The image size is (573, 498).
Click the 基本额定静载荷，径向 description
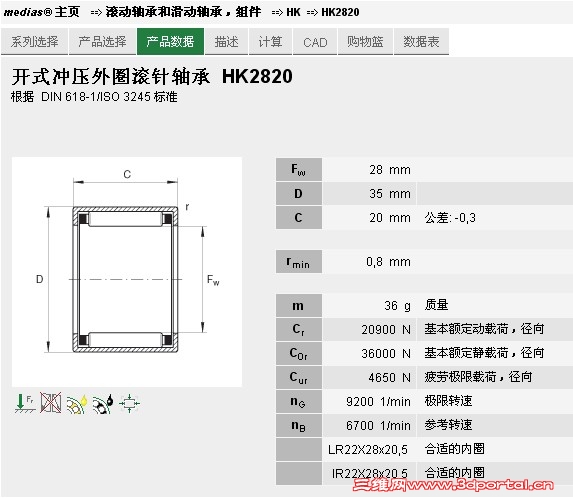484,353
